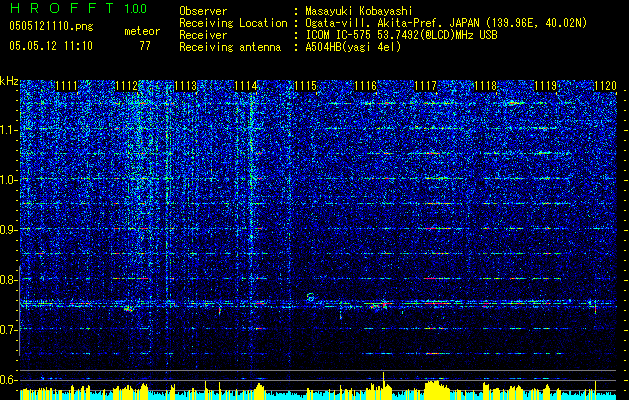629x400 pixels.
Task: Click the 1118 time marker
Action: [485, 86]
